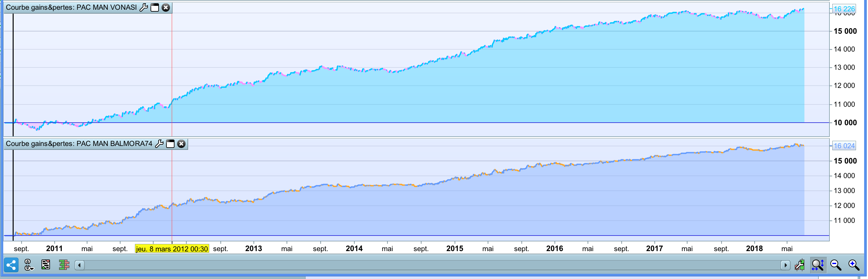Click the '2015' year label on time axis
Screen dimensions: 868x279
(454, 249)
